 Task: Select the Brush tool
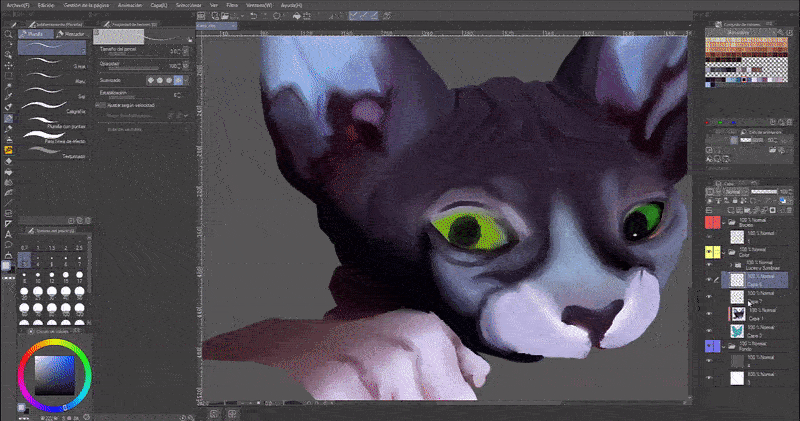(9, 129)
